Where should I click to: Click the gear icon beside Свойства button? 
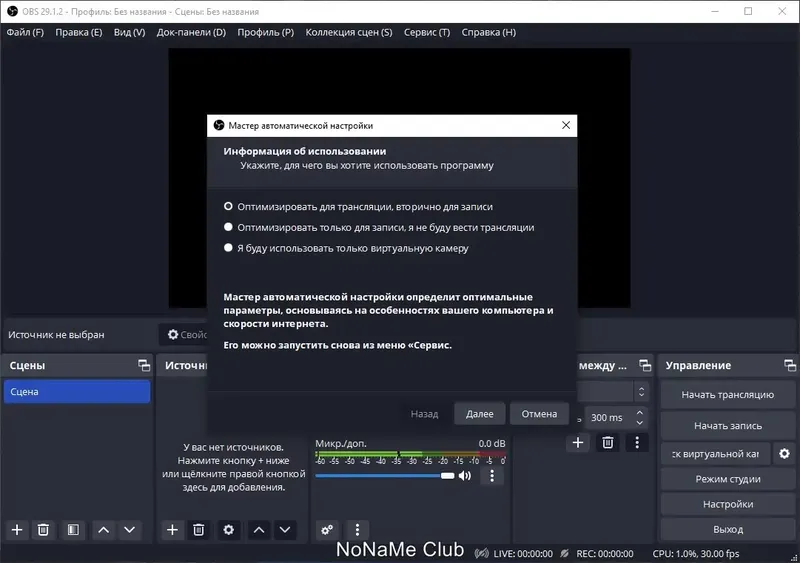pos(173,334)
